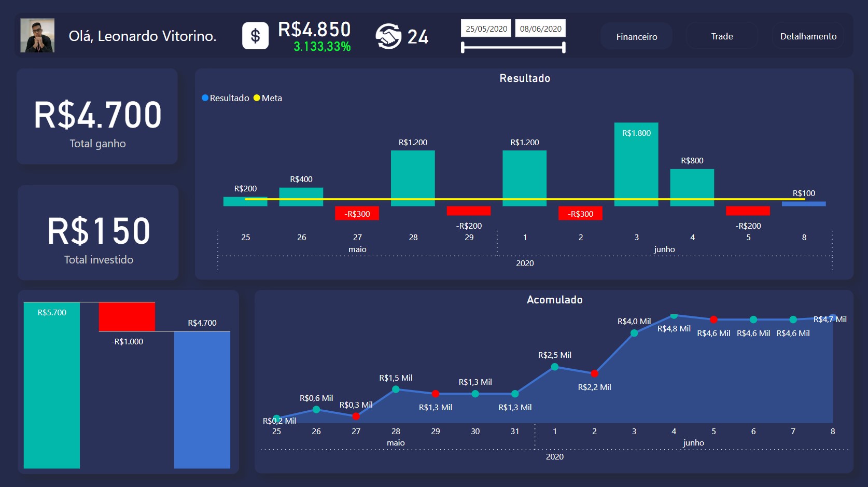Select the red -R$200 bar for June 5
Screen dimensions: 868x487
(x=748, y=211)
